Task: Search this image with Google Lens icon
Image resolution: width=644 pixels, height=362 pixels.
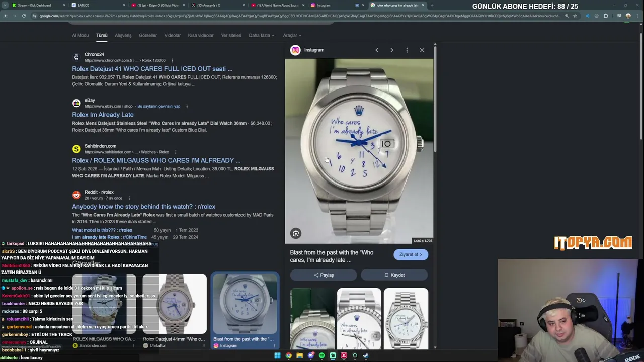Action: click(296, 233)
